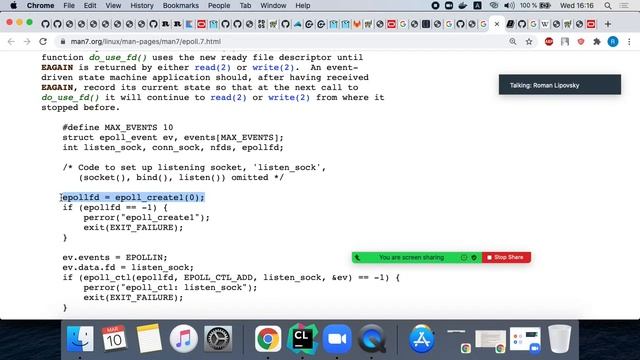Click the man7.org URL address field

(x=146, y=42)
